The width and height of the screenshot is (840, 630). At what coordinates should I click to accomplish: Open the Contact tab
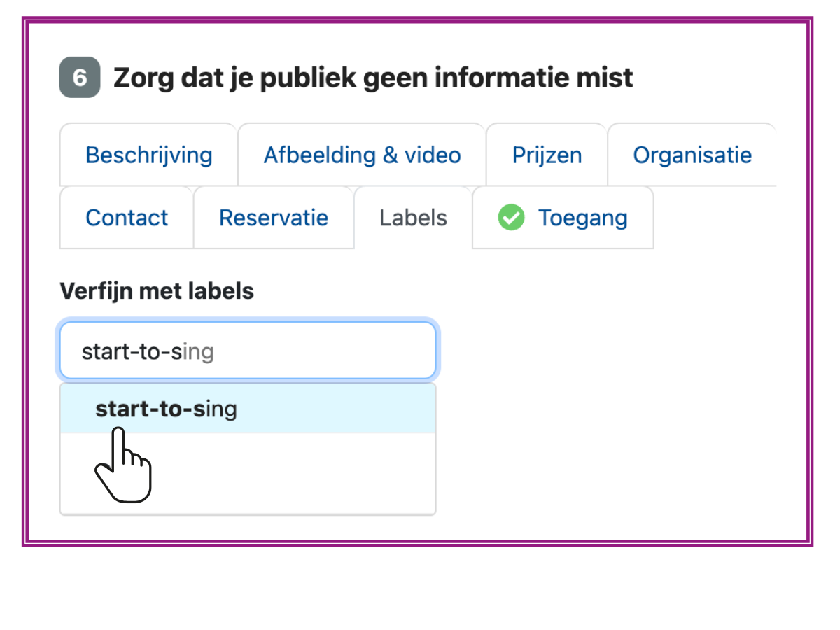[126, 218]
